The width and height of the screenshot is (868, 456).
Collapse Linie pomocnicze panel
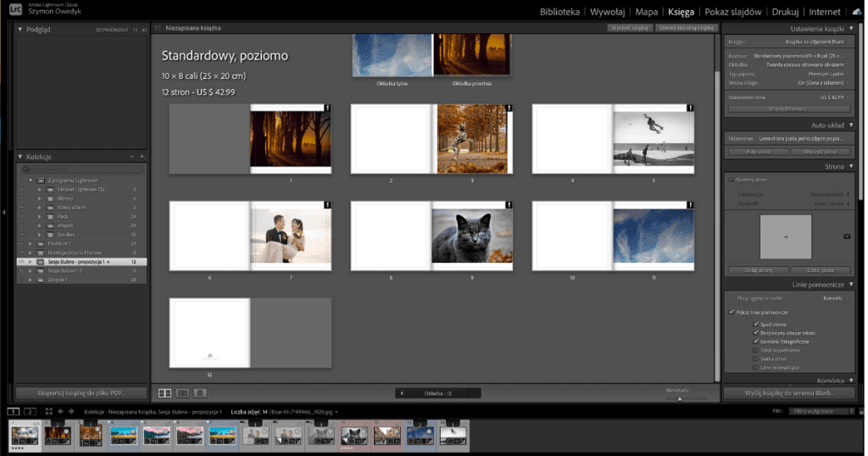tap(851, 285)
